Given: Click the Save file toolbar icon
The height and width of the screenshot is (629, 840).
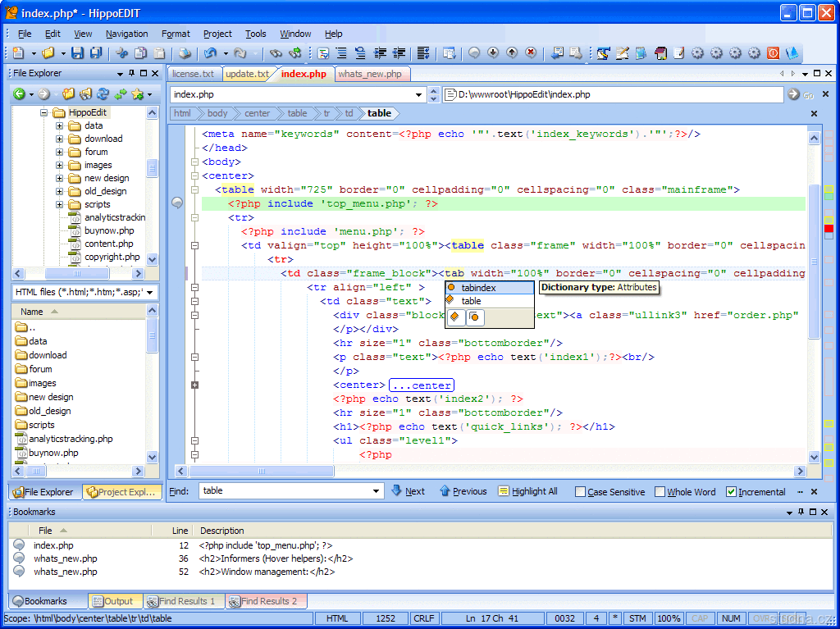Looking at the screenshot, I should [x=77, y=53].
